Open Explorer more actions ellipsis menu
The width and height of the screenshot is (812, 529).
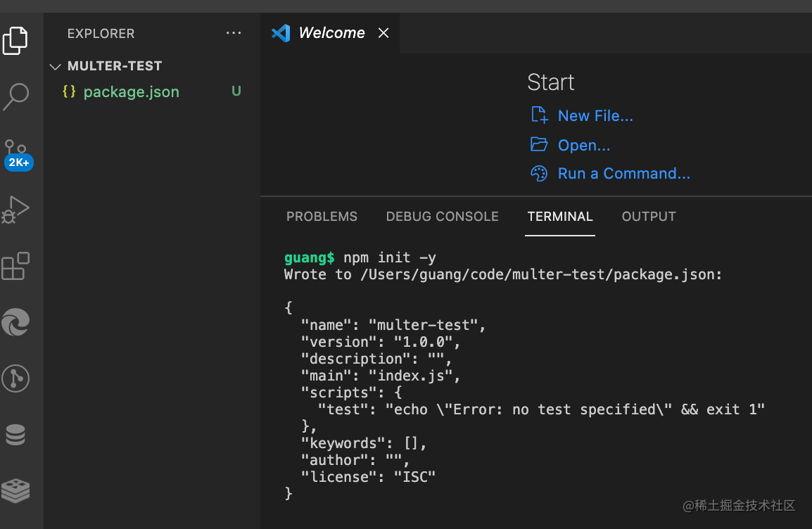pyautogui.click(x=233, y=33)
